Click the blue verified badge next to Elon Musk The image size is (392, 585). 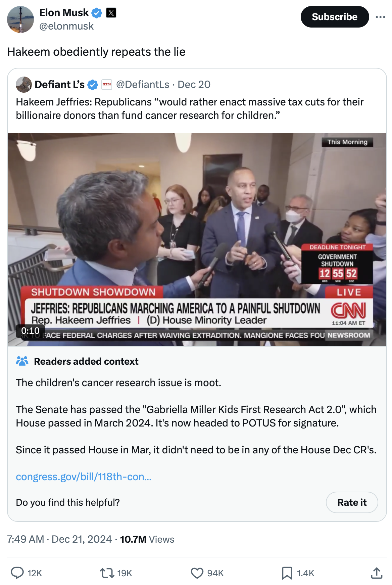[x=97, y=13]
